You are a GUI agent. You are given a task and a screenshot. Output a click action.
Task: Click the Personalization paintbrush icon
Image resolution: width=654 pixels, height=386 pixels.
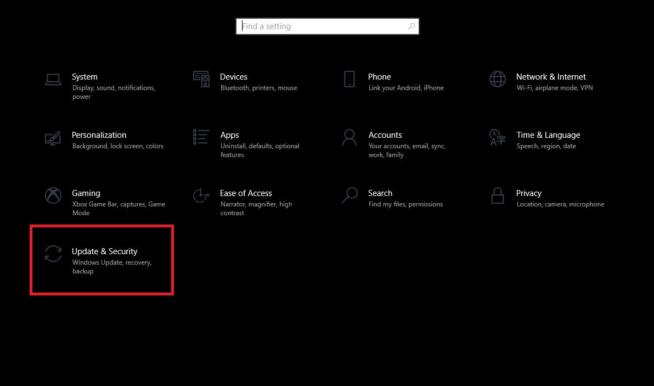click(53, 138)
